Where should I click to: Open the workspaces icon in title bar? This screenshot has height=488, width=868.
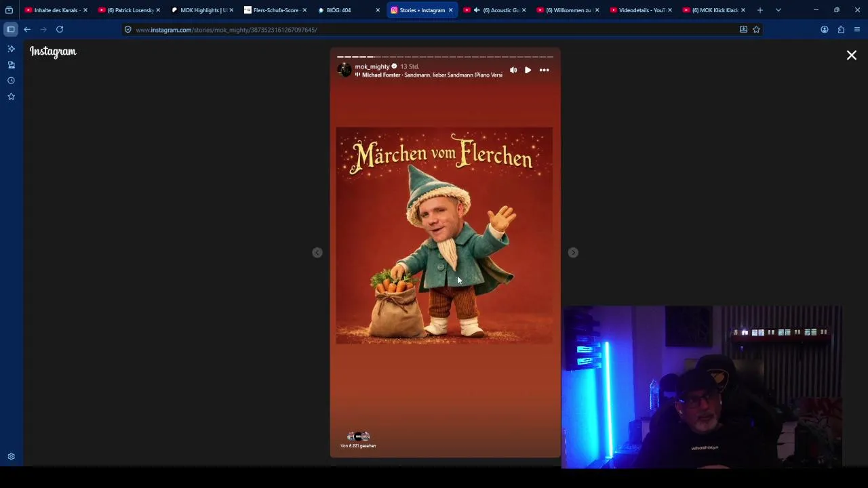click(x=9, y=10)
